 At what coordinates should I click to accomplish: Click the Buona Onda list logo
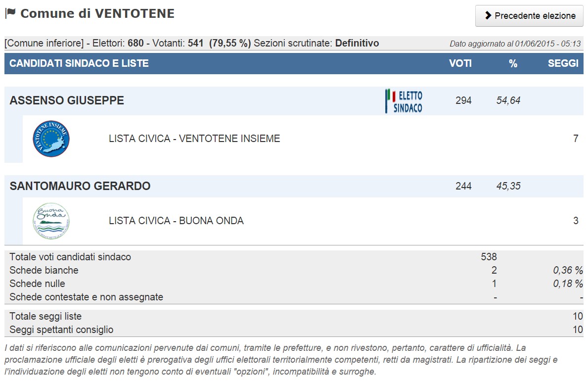click(x=51, y=221)
